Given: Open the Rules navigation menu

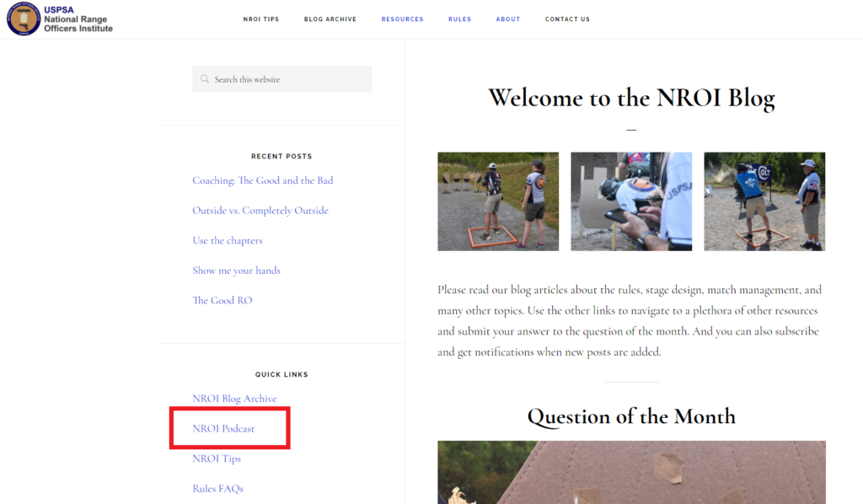Looking at the screenshot, I should tap(459, 19).
